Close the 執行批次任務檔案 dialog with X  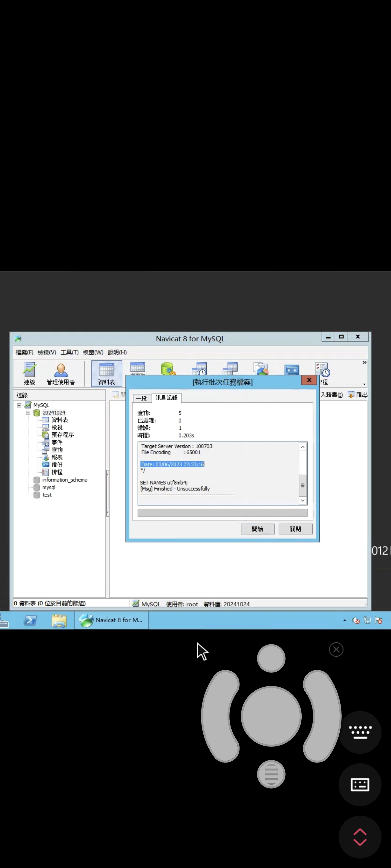(x=309, y=380)
